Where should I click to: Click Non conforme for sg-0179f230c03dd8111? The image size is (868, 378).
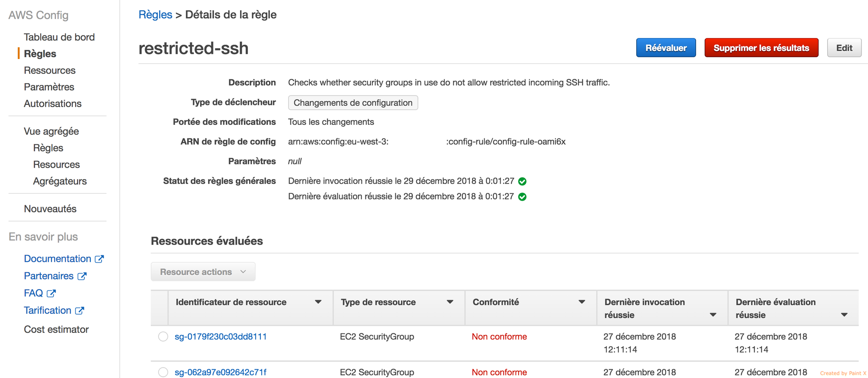[x=499, y=337]
